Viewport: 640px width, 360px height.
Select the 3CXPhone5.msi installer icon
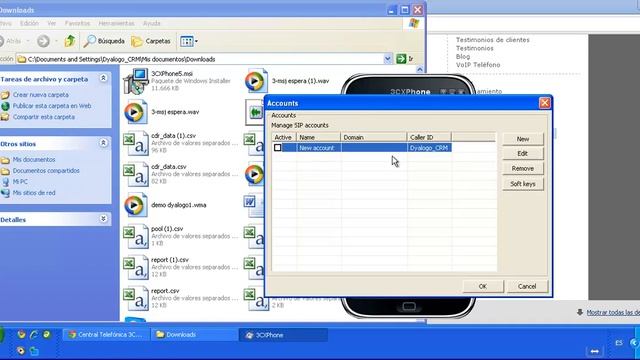tap(136, 81)
